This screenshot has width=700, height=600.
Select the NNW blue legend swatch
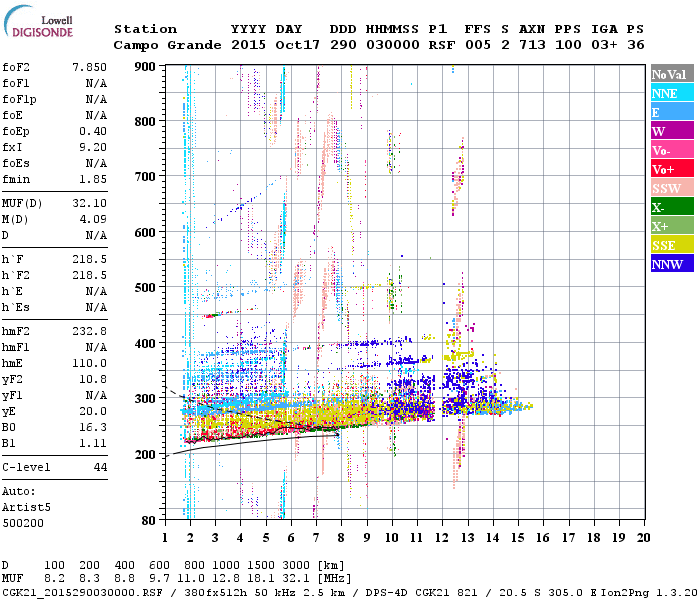672,264
